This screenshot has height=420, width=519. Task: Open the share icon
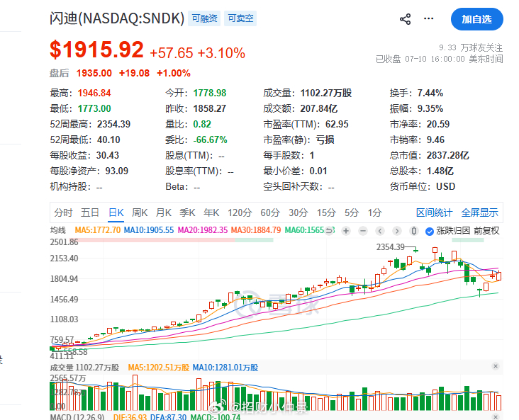405,19
